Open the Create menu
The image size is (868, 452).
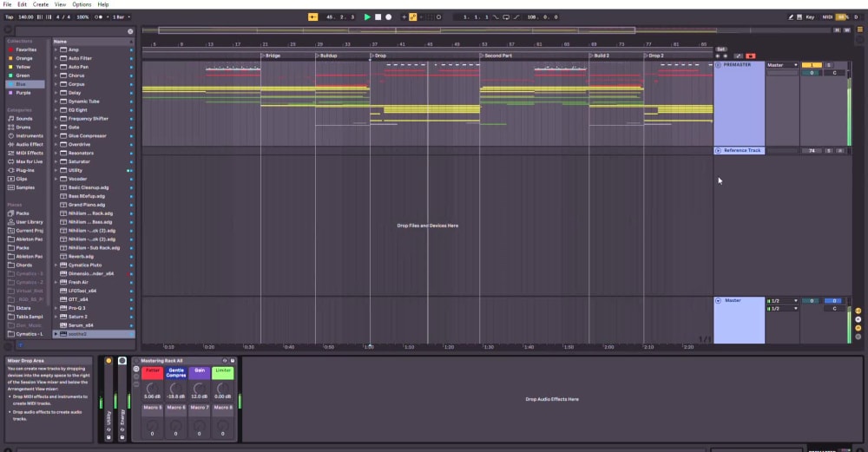[x=41, y=4]
